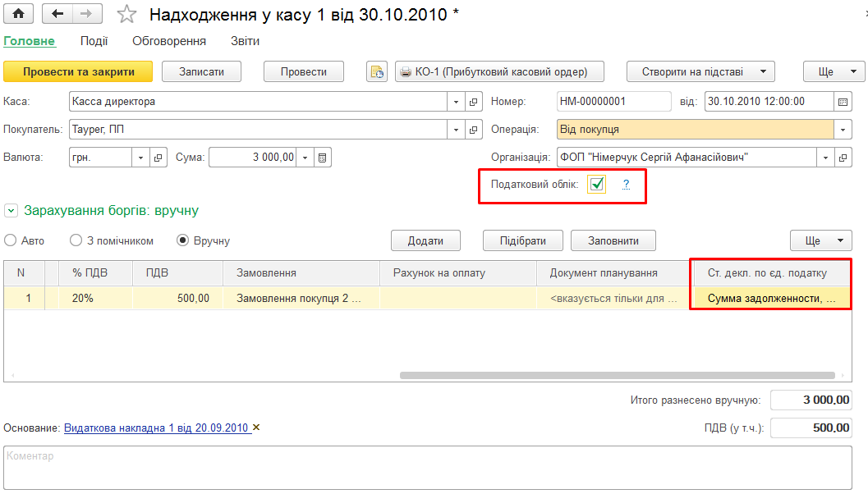Expand the Каса dropdown list
Screen dimensions: 868x494
coord(456,102)
